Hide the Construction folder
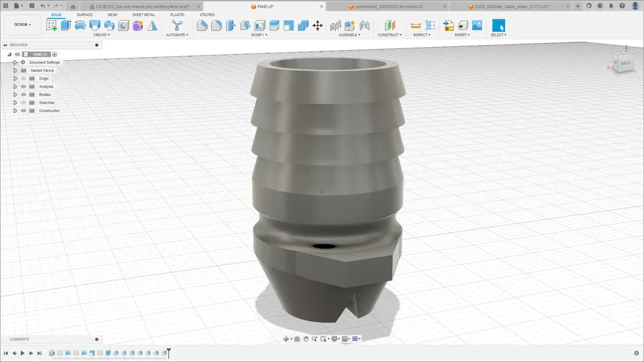644x362 pixels. 23,111
